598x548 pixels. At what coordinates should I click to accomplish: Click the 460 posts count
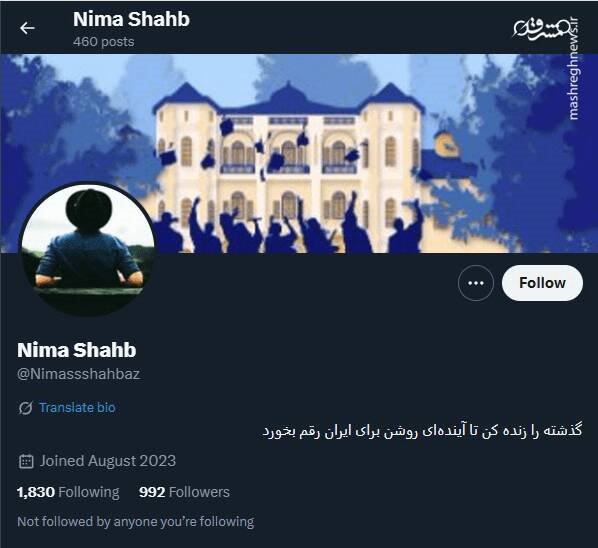pos(103,42)
